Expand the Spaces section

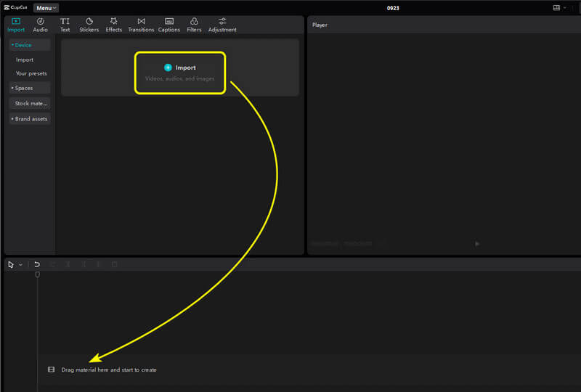[29, 88]
